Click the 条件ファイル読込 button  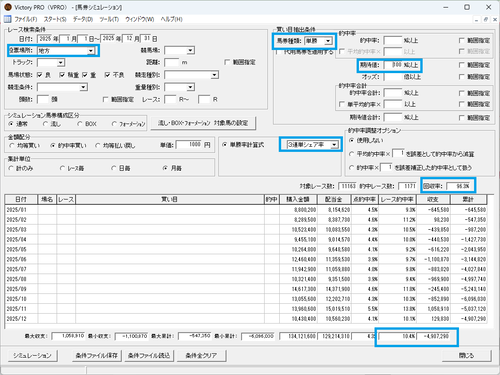(x=149, y=356)
